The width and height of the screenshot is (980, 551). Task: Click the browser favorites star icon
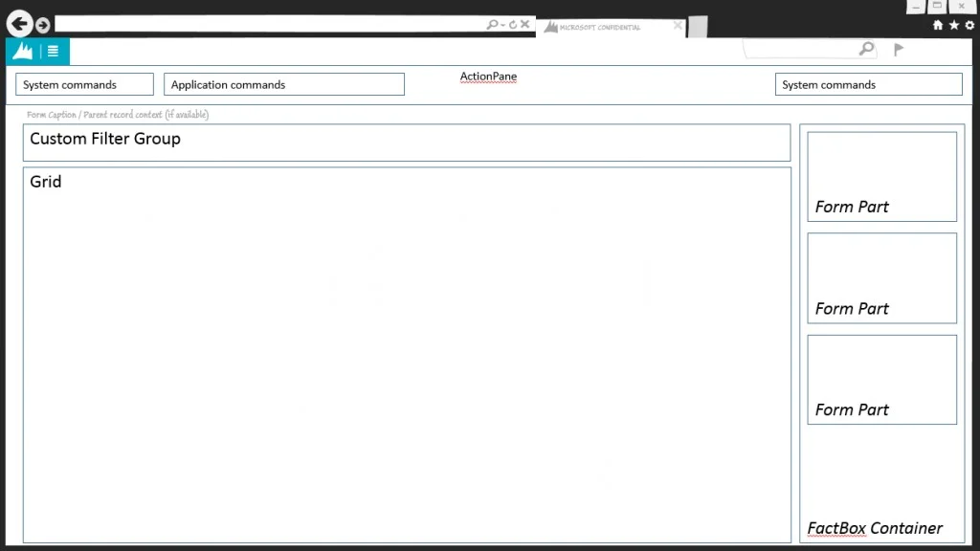click(954, 25)
